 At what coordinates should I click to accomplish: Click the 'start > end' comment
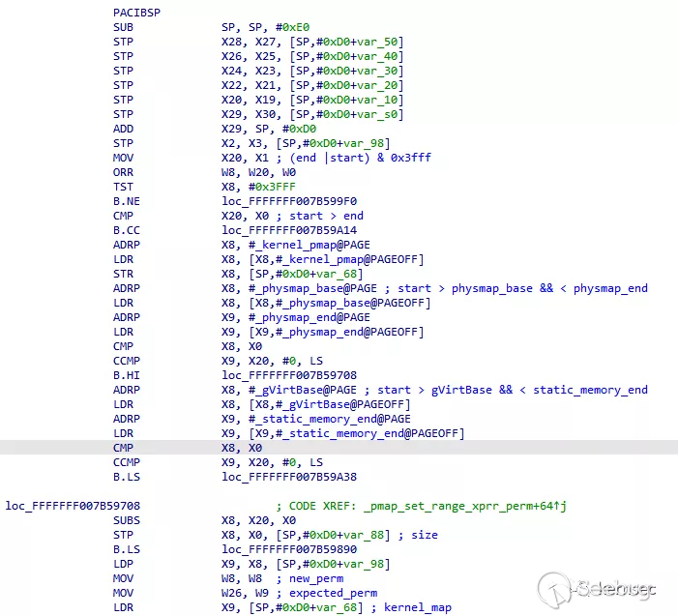[327, 216]
